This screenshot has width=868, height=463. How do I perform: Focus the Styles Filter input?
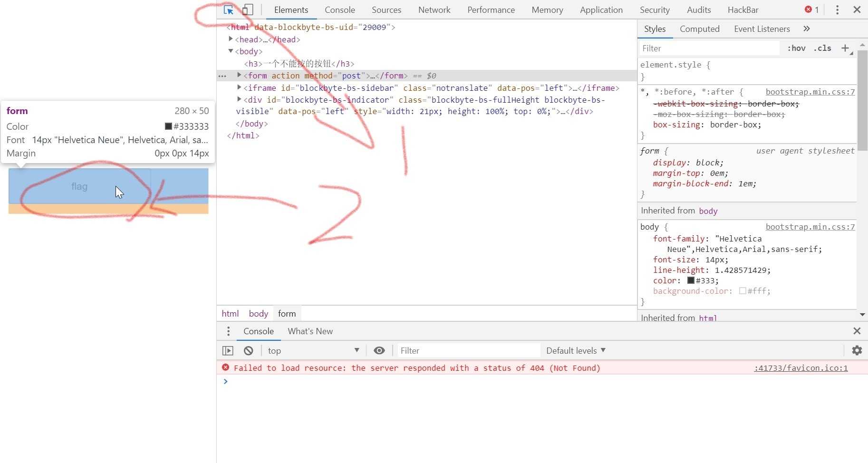coord(709,48)
